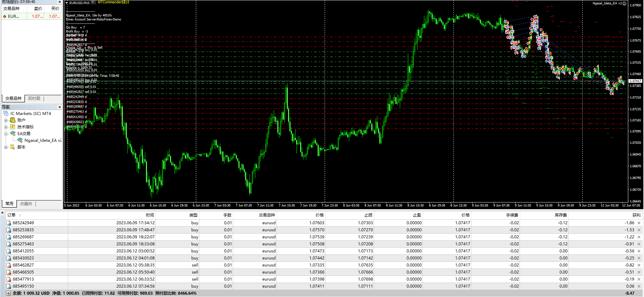644x297 pixels.
Task: Expand the 脚本 scripts tree node
Action: 6,147
